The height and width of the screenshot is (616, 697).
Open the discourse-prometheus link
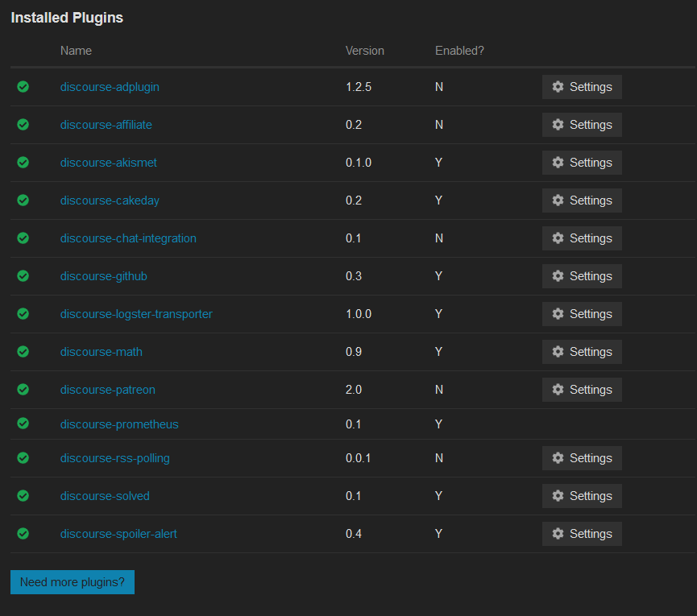pyautogui.click(x=119, y=424)
